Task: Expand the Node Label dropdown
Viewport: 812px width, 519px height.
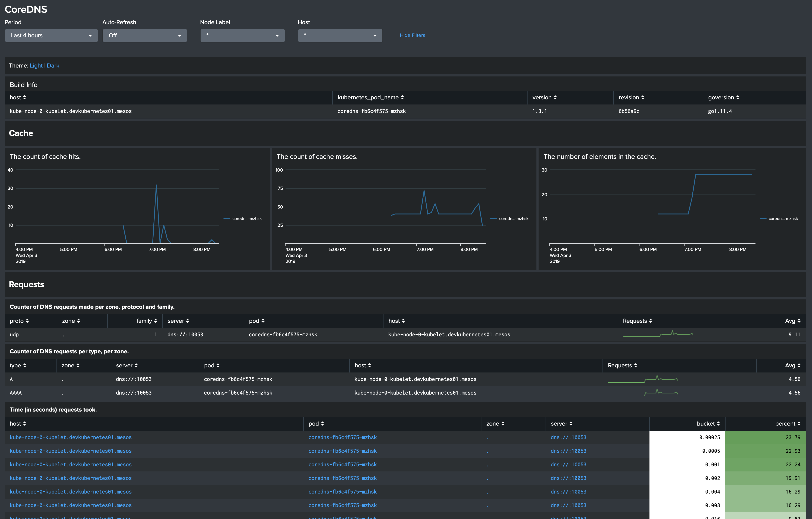Action: click(242, 35)
